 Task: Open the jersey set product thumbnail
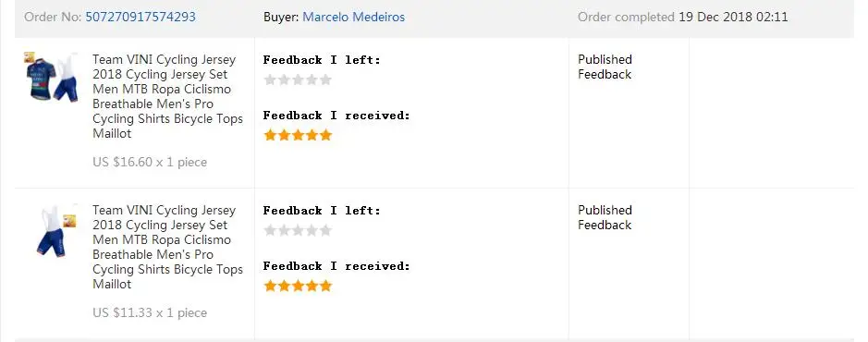coord(51,77)
